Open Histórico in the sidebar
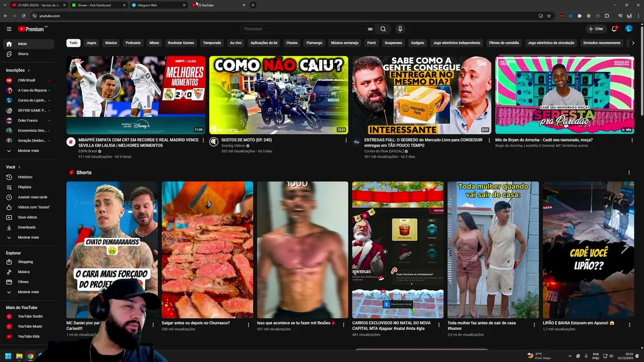644x362 pixels. pos(29,177)
